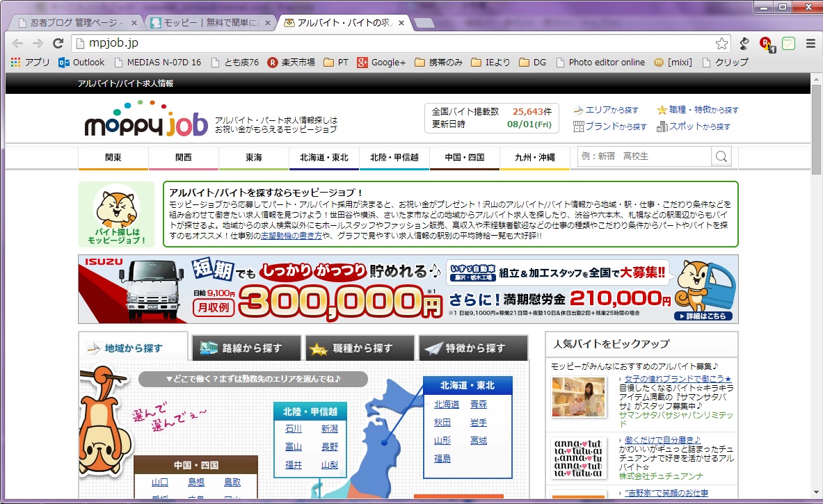The width and height of the screenshot is (823, 504).
Task: Open the 携帯のみ bookmarks folder
Action: tap(439, 63)
